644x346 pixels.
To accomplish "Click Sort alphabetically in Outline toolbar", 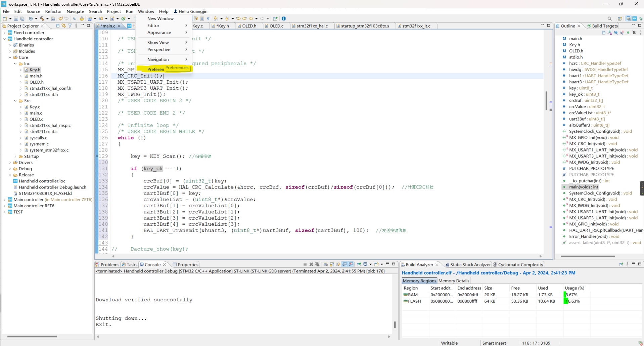I will (610, 33).
